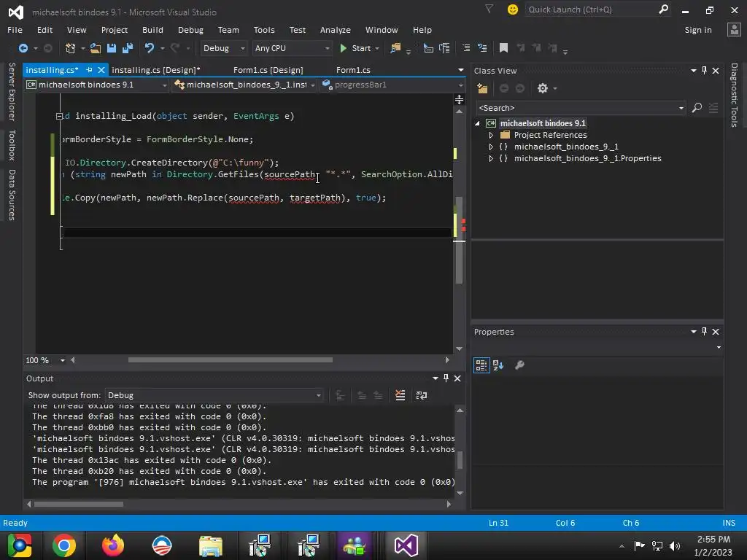This screenshot has height=560, width=747.
Task: Collapse the installing_Load method outline
Action: (59, 116)
